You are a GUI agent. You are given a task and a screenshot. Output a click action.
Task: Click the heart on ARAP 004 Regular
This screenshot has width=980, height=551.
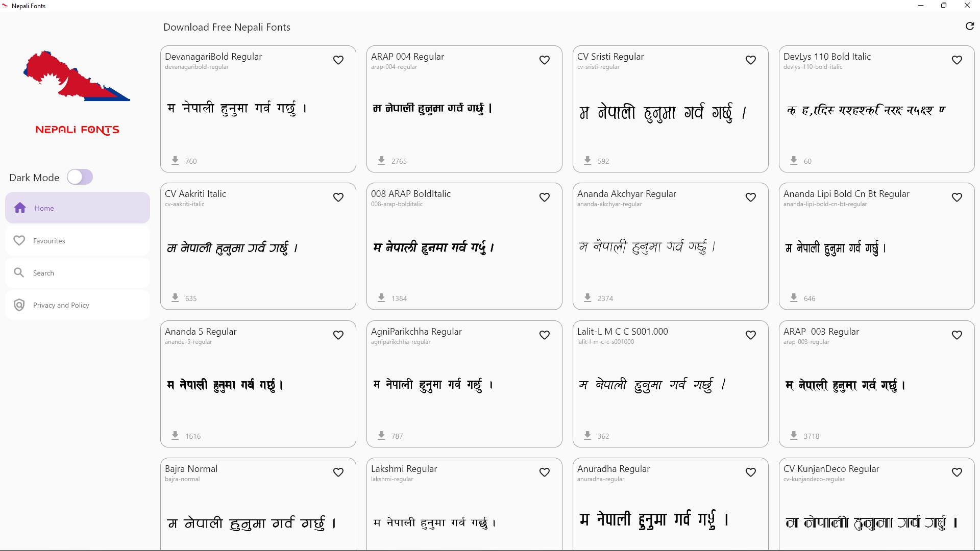click(545, 60)
